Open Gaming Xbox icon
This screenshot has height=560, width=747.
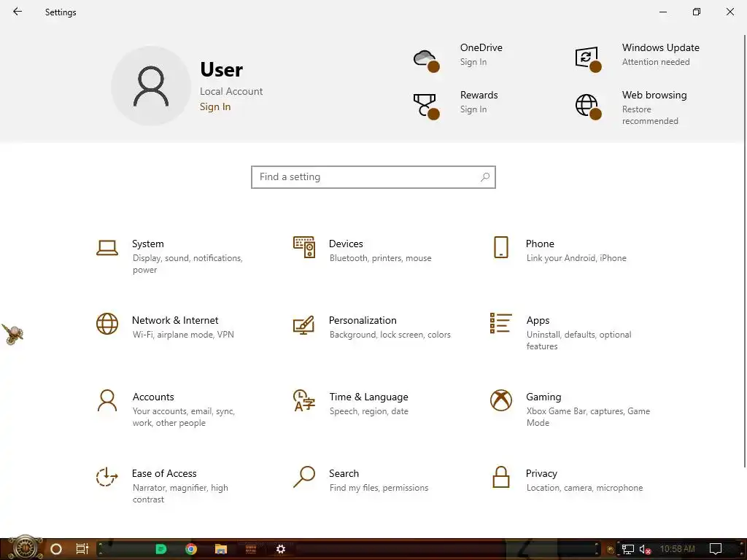pos(500,400)
